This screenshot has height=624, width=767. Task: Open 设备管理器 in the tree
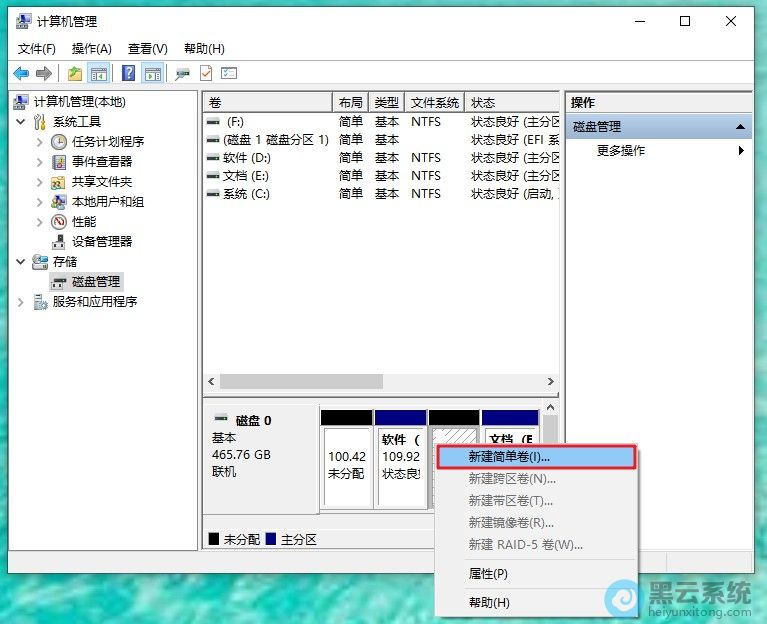point(101,241)
